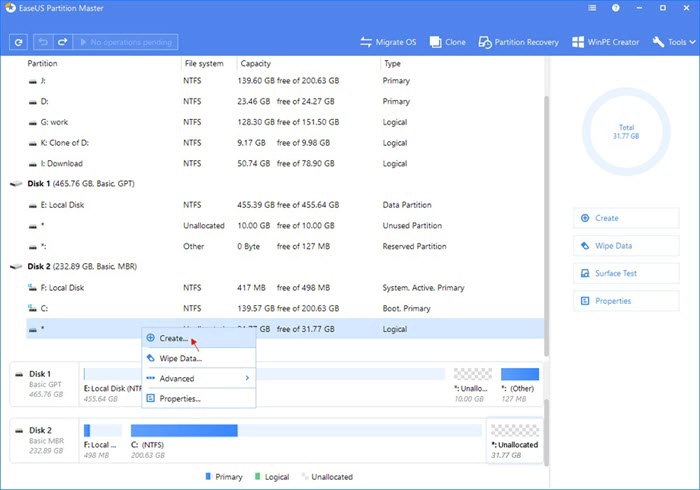Viewport: 700px width, 490px height.
Task: Click Create plus icon in right panel
Action: click(x=585, y=218)
